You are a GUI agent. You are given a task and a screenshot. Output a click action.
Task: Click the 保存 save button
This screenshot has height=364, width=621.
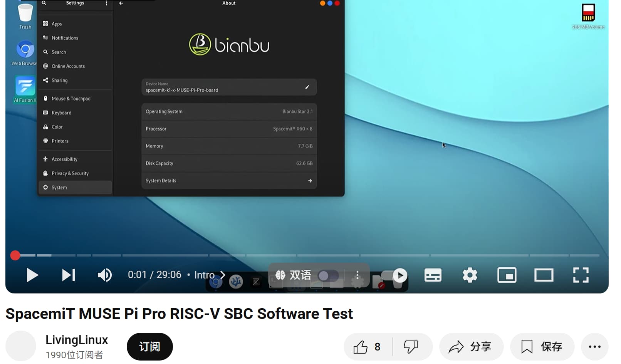(542, 347)
